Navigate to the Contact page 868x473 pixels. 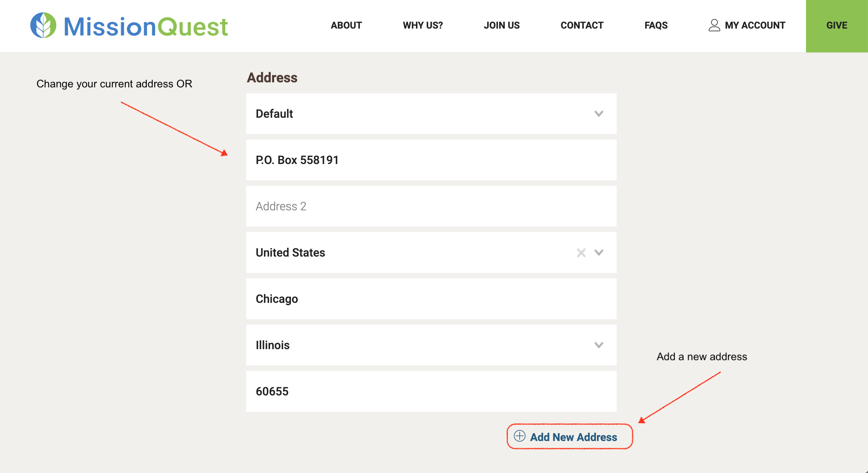(x=582, y=25)
